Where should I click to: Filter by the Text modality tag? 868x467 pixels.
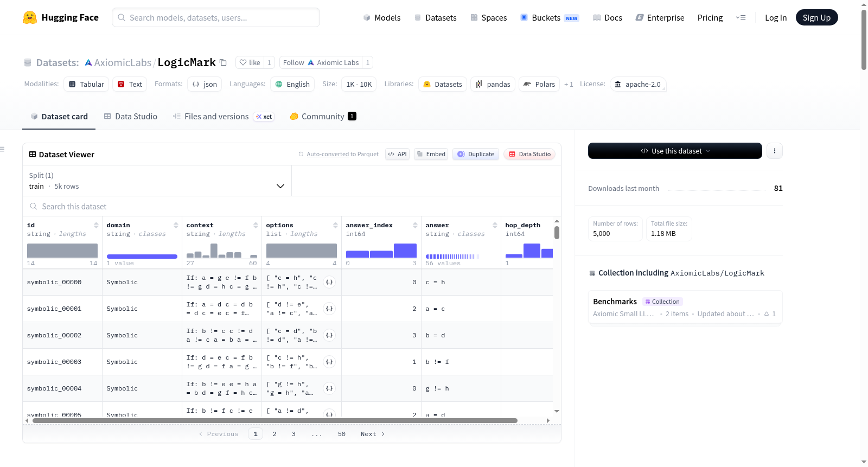[130, 84]
